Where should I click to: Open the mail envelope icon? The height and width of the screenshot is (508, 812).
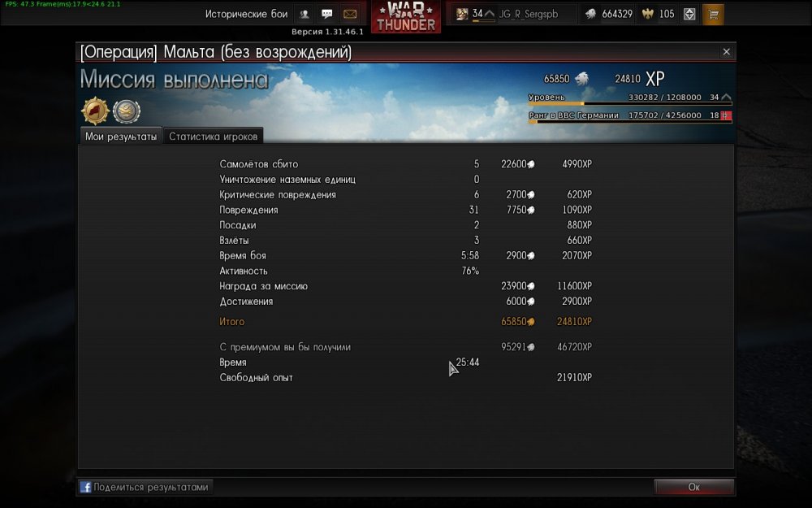tap(350, 14)
